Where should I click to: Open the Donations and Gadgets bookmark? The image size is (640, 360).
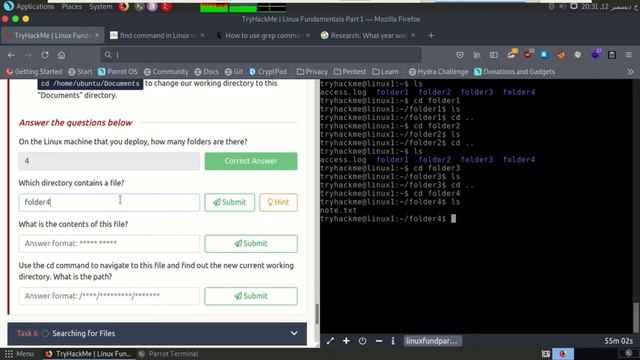[515, 72]
